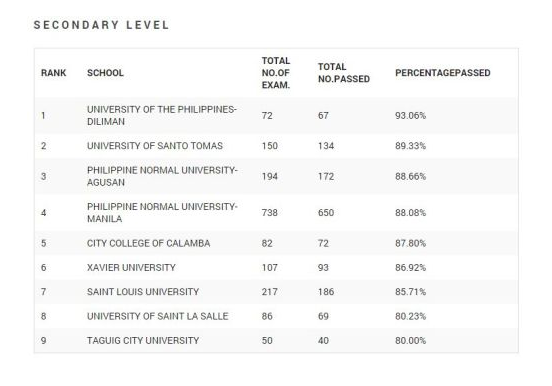Viewport: 552px width, 386px height.
Task: Select Philippine Normal University-Agusan entry
Action: tap(162, 176)
